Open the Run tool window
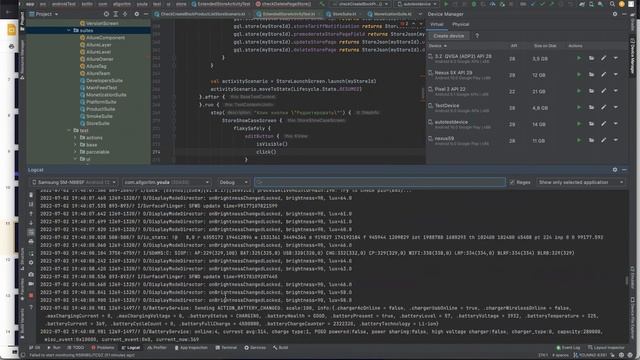The image size is (640, 360). [54, 348]
